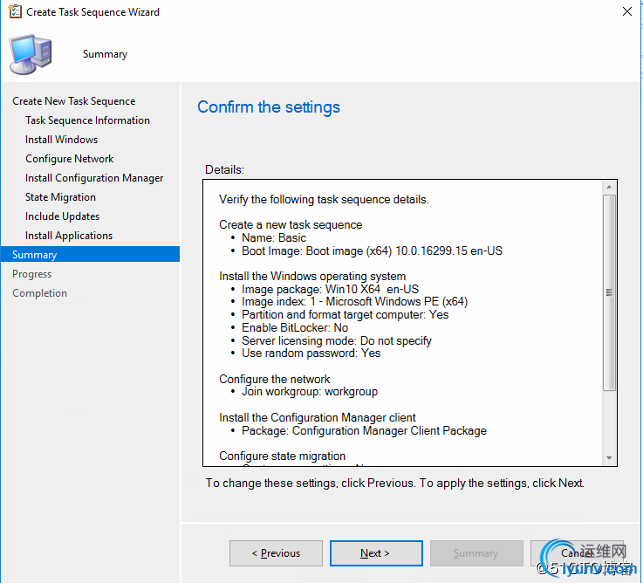Open the Install Applications step
The height and width of the screenshot is (585, 643).
[x=68, y=236]
